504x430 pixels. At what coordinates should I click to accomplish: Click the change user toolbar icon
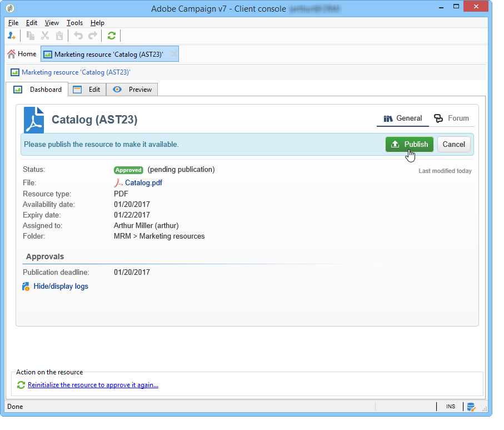tap(12, 36)
